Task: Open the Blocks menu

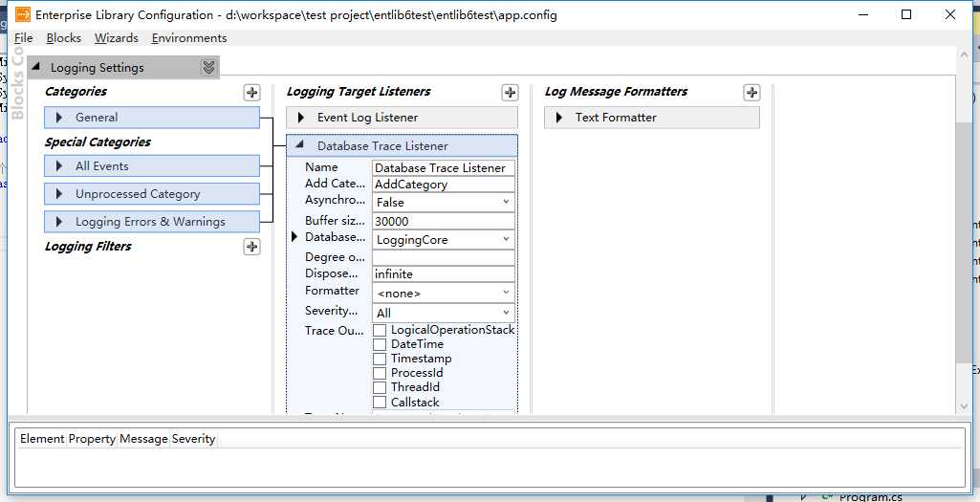Action: [x=64, y=37]
